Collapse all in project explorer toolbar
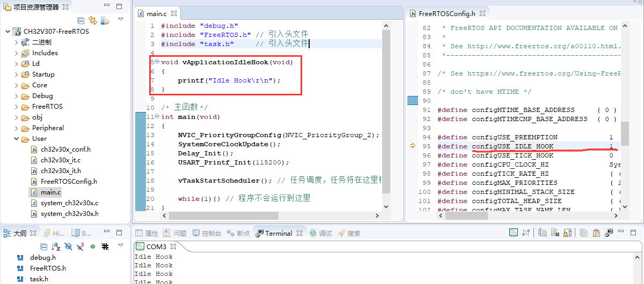 point(81,20)
